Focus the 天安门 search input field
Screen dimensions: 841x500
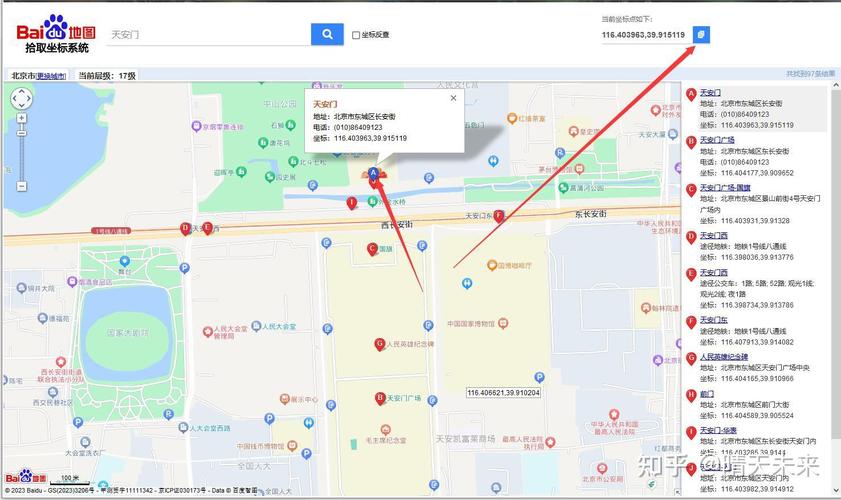tap(208, 35)
